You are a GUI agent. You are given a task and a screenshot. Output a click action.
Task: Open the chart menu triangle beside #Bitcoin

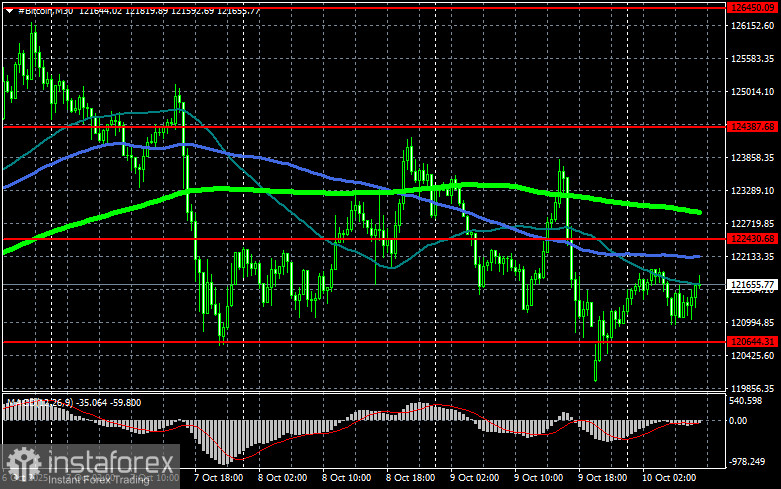coord(9,11)
